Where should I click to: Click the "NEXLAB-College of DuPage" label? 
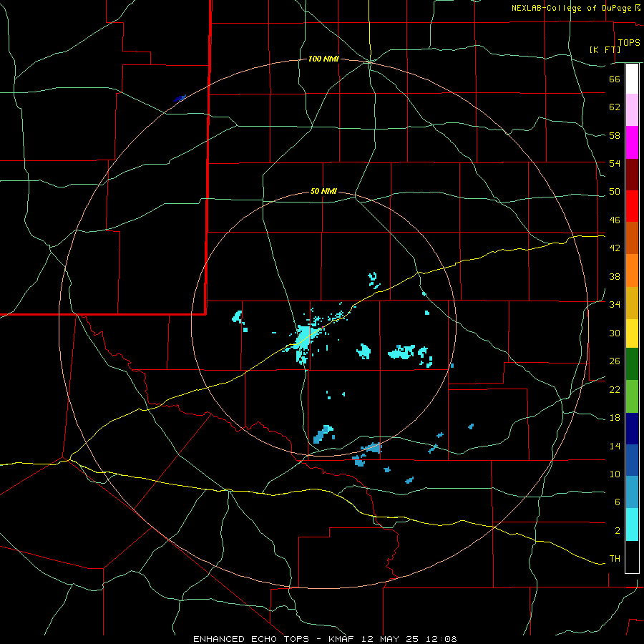(572, 8)
